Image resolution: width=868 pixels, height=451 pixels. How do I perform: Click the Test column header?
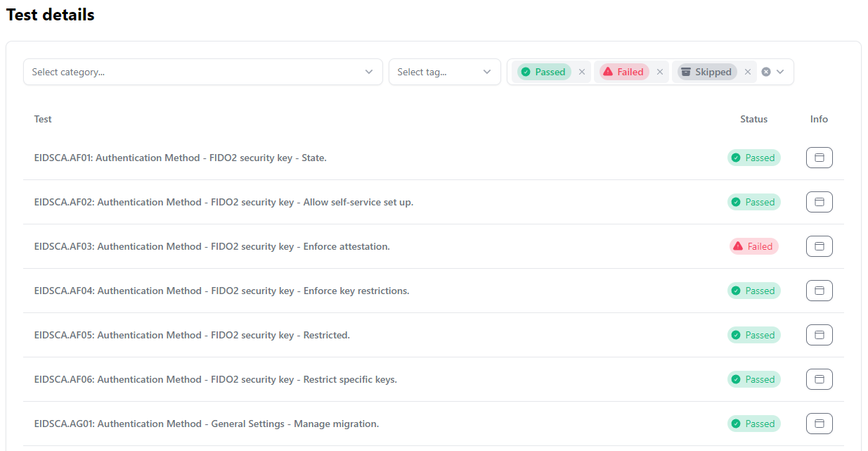click(43, 119)
